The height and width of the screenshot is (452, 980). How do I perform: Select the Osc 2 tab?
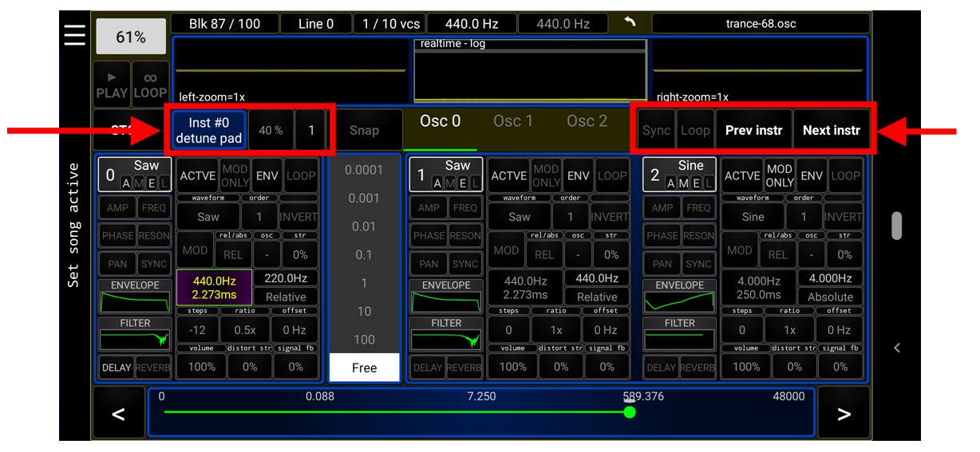coord(587,121)
